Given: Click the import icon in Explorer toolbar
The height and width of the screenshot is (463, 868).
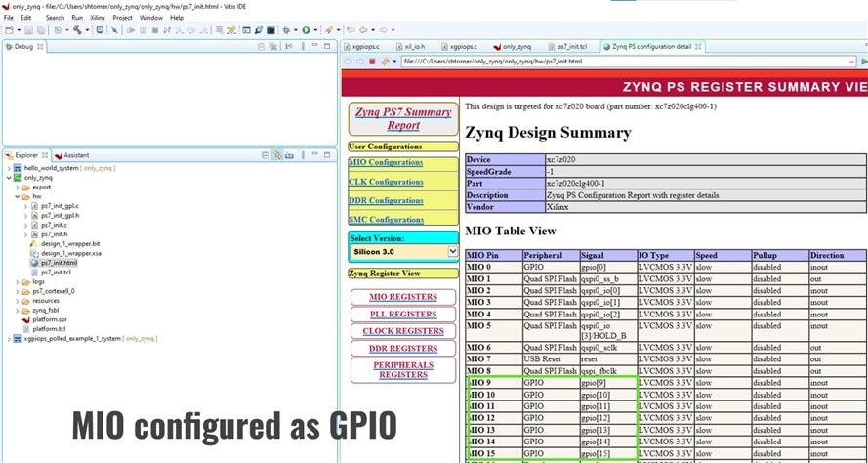Looking at the screenshot, I should 289,155.
